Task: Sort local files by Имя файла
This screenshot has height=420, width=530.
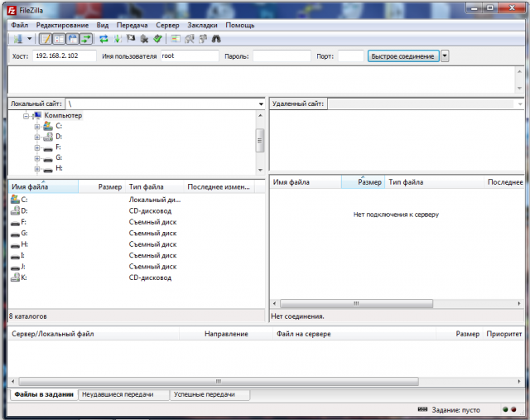Action: 43,186
